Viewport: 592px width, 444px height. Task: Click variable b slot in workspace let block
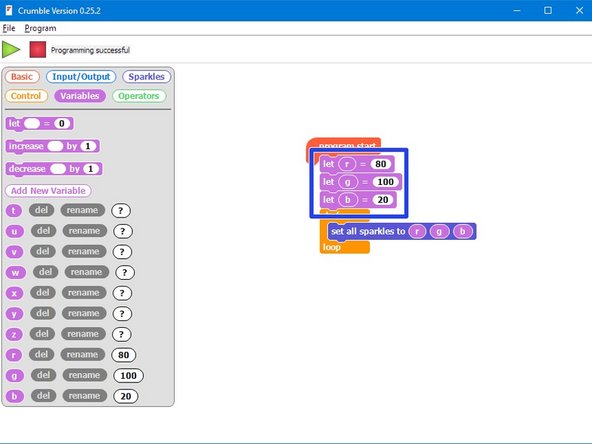348,200
